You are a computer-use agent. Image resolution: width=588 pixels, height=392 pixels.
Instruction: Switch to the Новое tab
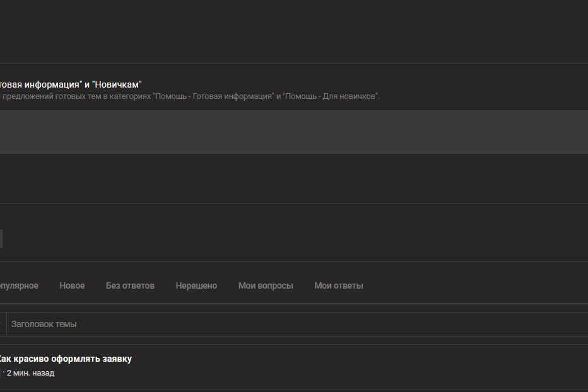click(72, 285)
